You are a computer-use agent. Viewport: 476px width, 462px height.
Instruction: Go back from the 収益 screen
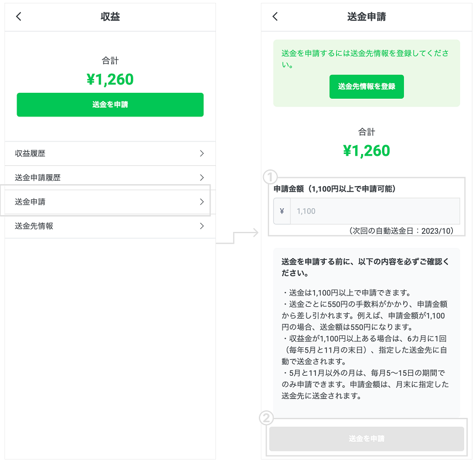18,17
